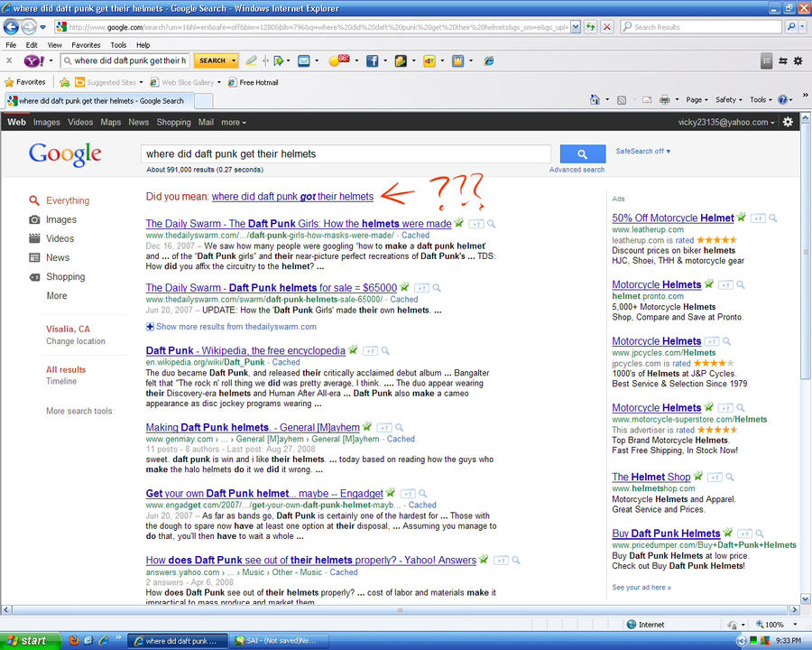The height and width of the screenshot is (650, 812).
Task: Click the Refresh page icon
Action: [591, 26]
